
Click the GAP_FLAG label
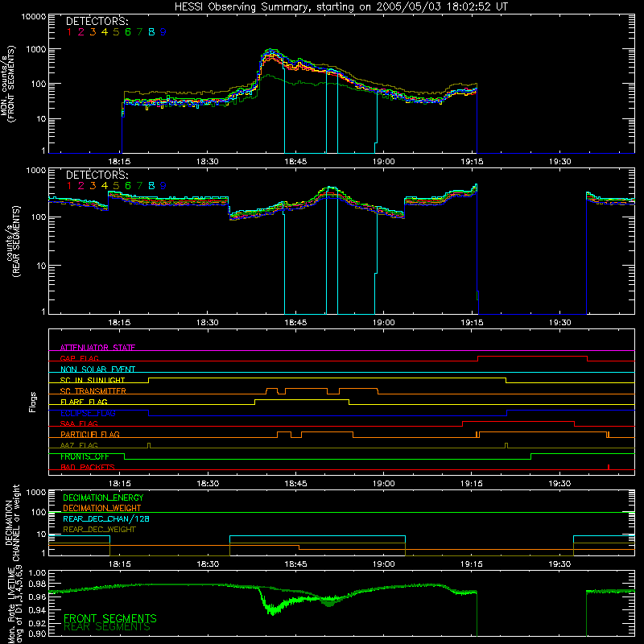[x=79, y=358]
